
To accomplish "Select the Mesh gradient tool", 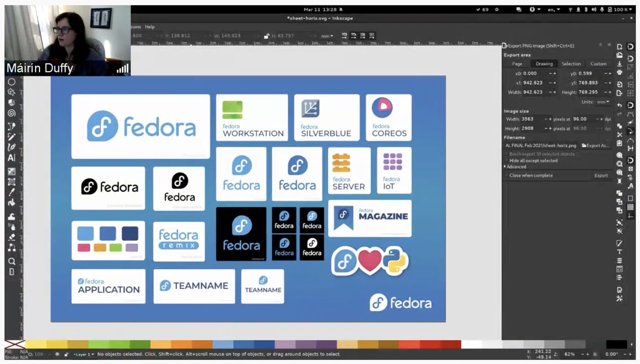I will click(x=11, y=182).
